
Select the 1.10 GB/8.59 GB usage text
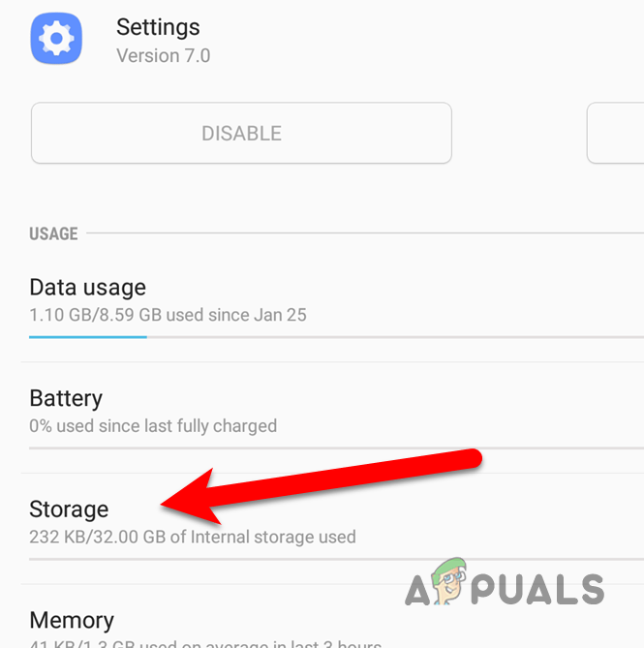click(x=168, y=315)
